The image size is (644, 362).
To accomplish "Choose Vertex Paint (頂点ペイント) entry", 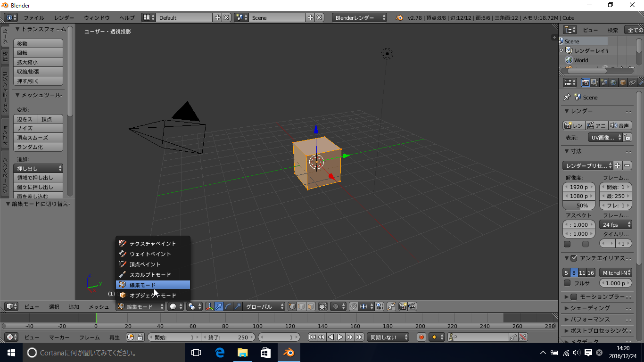I will pos(153,264).
